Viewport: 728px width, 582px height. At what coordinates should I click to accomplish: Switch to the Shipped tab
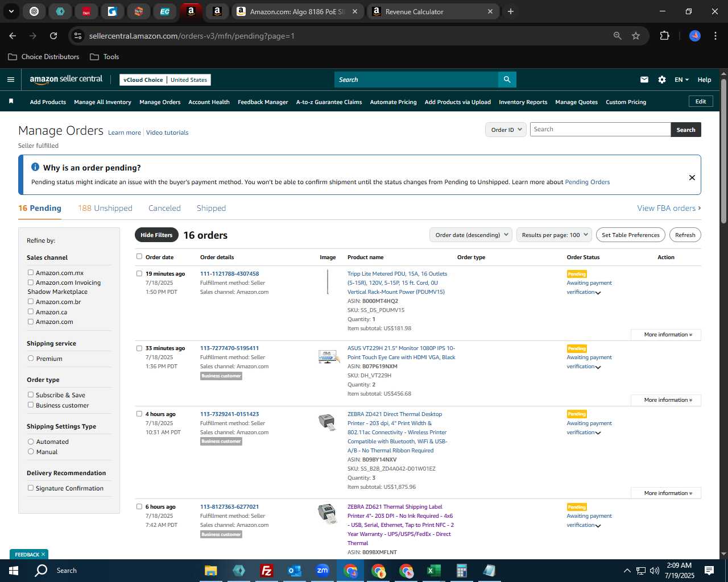[x=211, y=208]
